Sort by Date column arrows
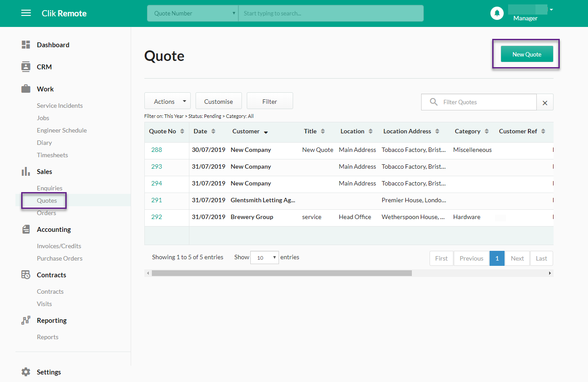Screen dimensions: 588x382 pos(213,131)
